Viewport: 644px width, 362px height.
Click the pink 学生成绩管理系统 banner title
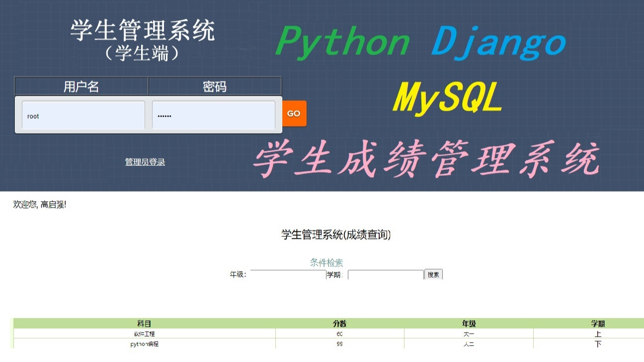[426, 159]
